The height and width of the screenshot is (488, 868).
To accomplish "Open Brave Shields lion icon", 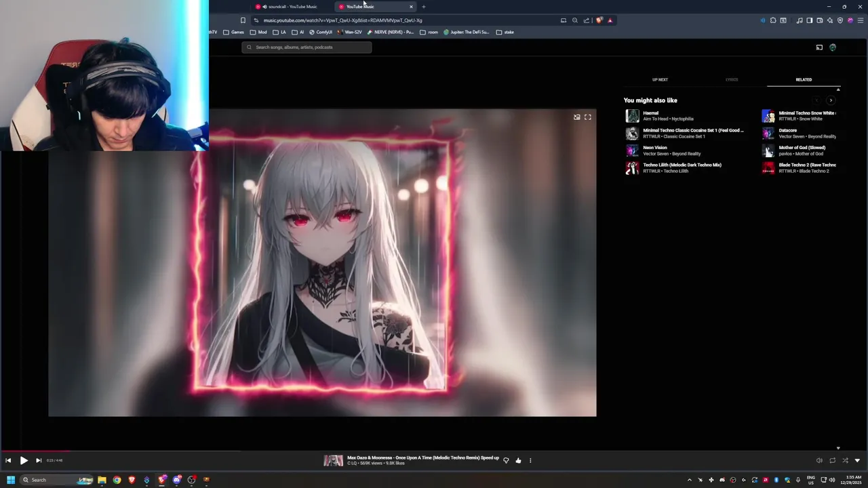I will tap(599, 20).
